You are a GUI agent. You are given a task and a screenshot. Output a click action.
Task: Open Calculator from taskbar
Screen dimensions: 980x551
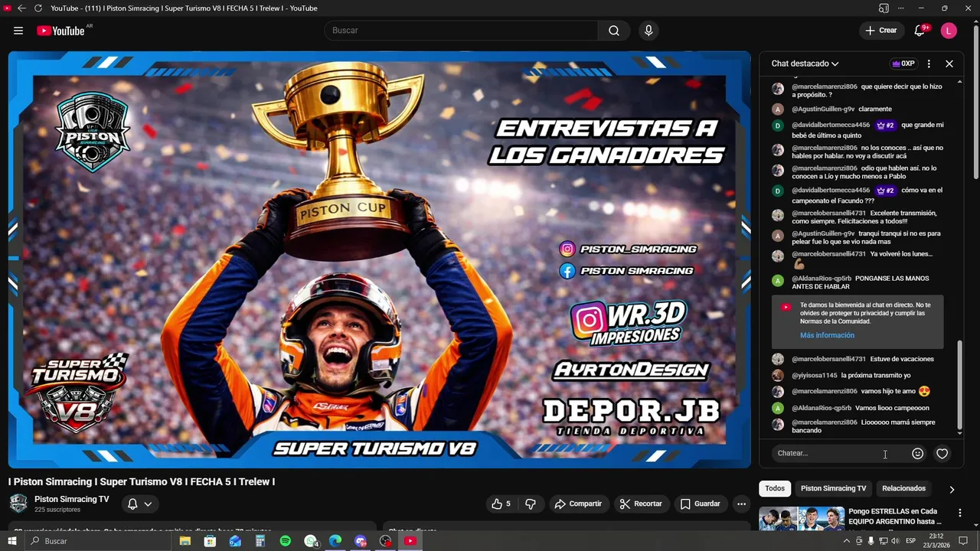coord(260,541)
